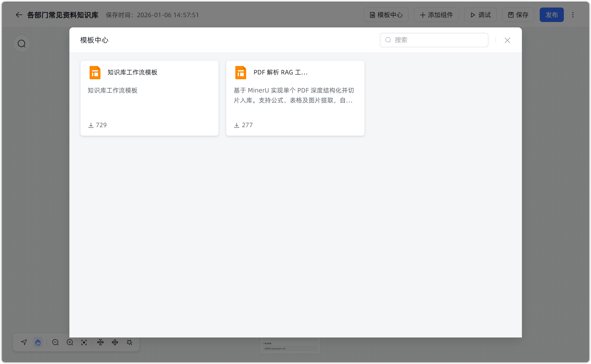
Task: Save the workflow with 保存
Action: click(x=518, y=15)
